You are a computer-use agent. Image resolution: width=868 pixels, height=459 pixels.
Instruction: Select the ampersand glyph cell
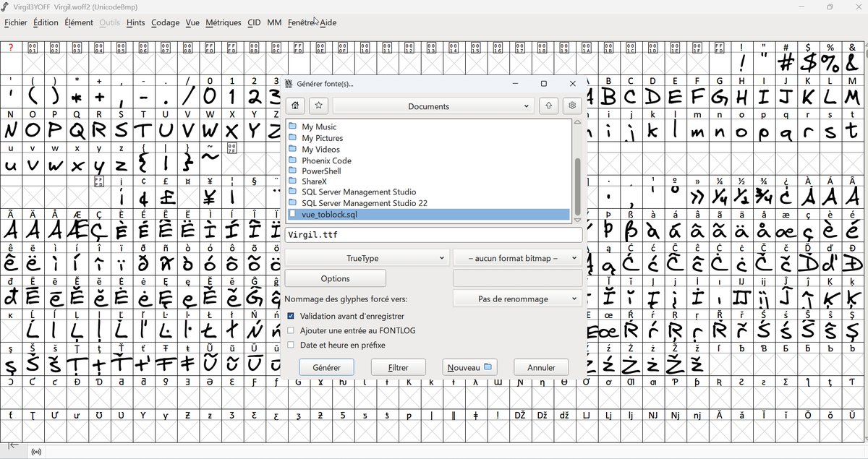[854, 63]
